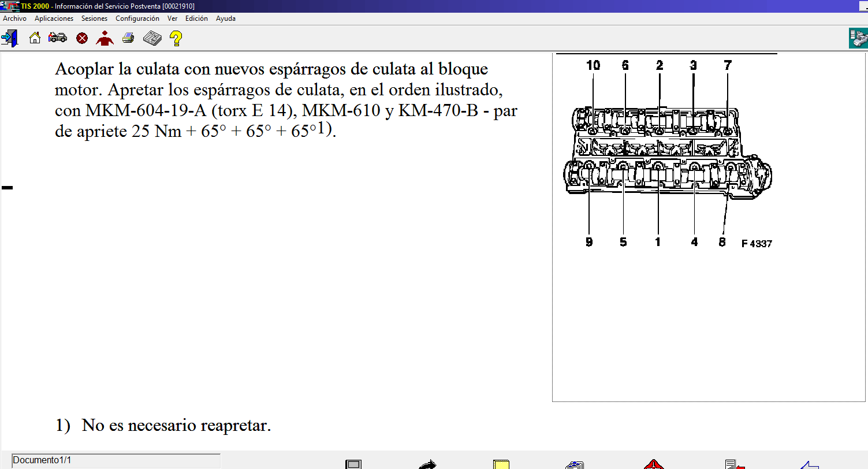
Task: Click the cylinder head diagram F 4337
Action: tap(667, 153)
